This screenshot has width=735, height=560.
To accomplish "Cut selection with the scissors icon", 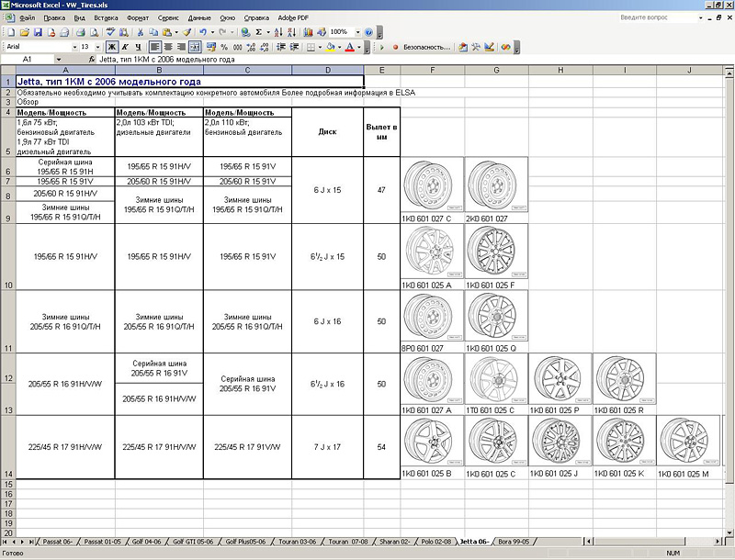I will [x=141, y=32].
